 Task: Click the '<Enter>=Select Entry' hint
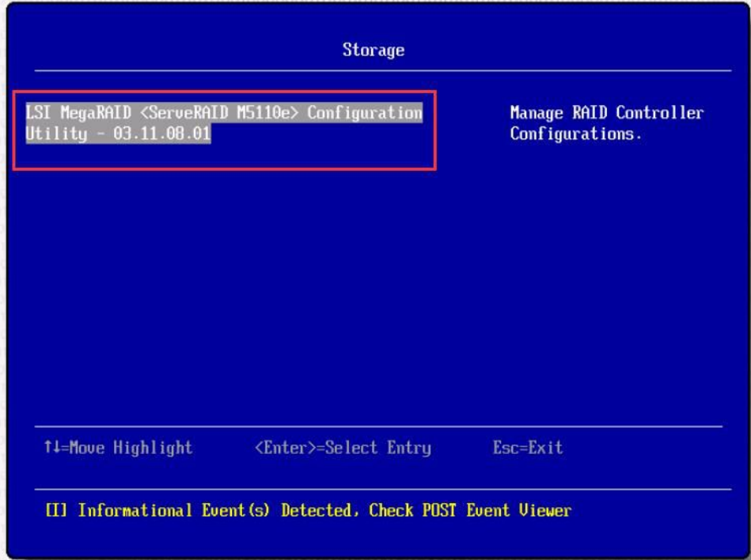pyautogui.click(x=343, y=448)
